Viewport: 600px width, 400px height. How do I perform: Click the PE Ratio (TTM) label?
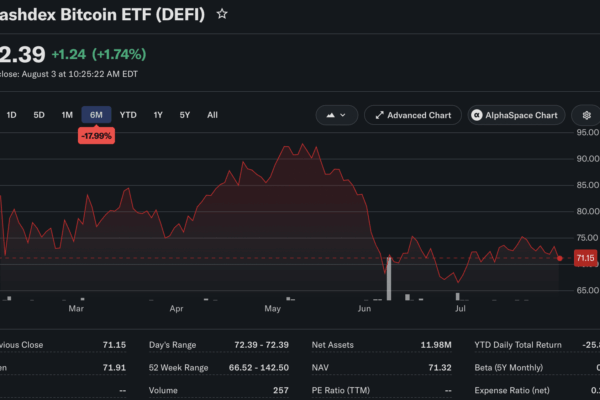(x=341, y=390)
